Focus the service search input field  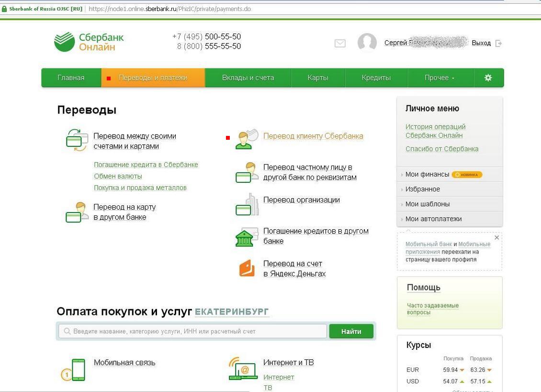(192, 331)
